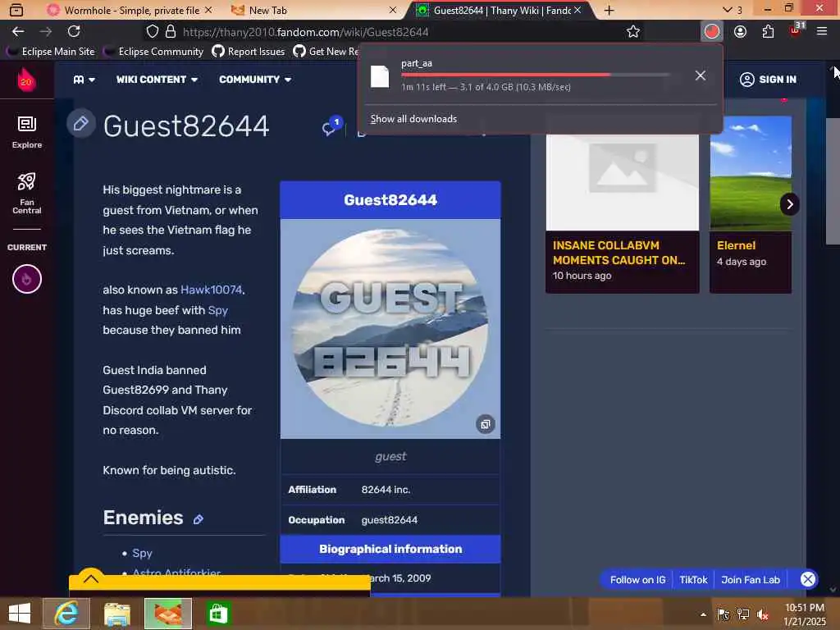Open the network status tray icon

point(743,615)
